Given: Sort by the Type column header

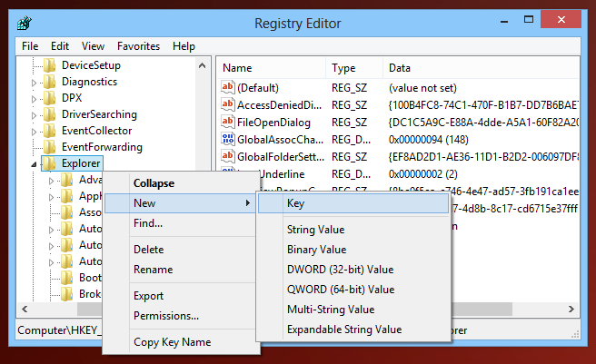Looking at the screenshot, I should coord(354,68).
